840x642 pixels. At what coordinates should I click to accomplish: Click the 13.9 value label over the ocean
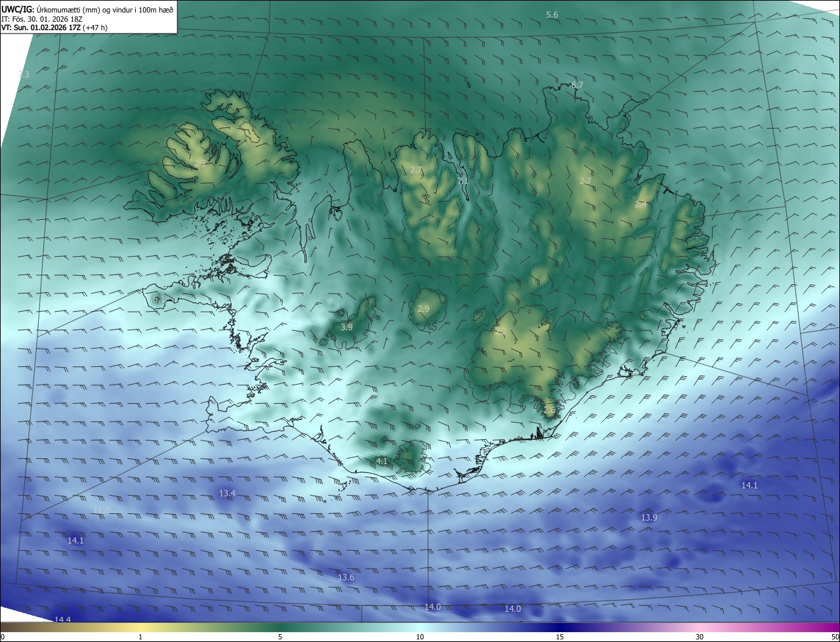(649, 518)
